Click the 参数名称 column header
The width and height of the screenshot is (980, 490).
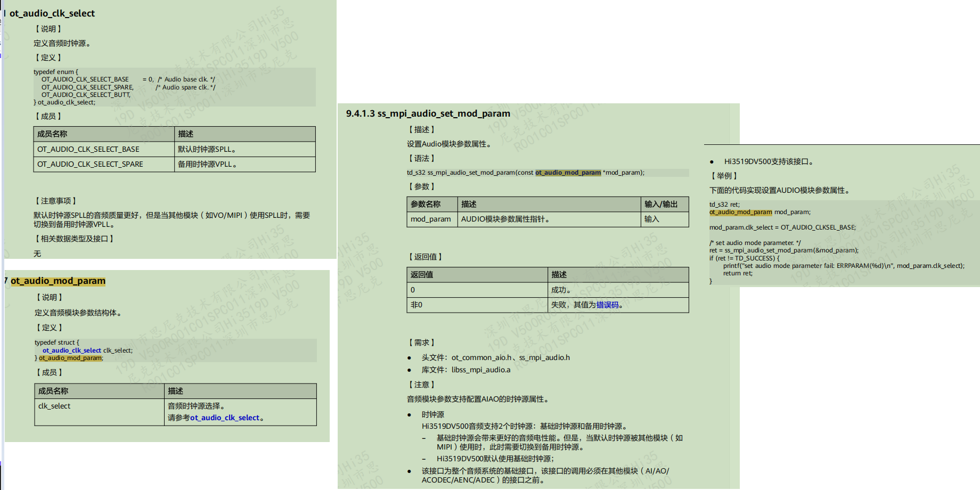[432, 204]
